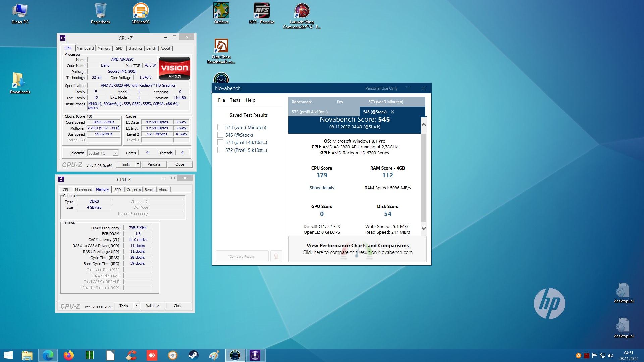Viewport: 644px width, 362px height.
Task: Click Show details under CPU Score
Action: pos(322,188)
